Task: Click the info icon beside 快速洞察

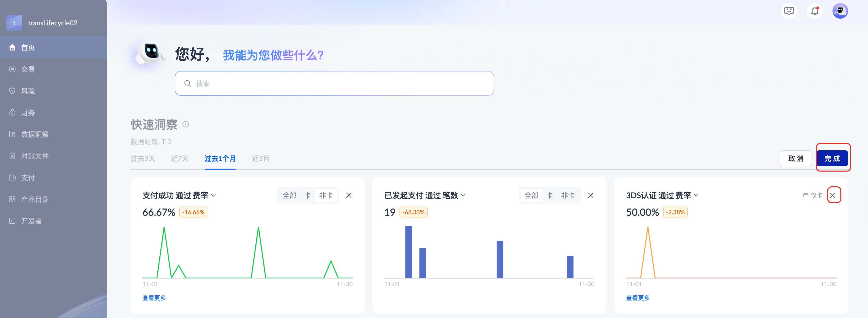Action: click(x=186, y=124)
